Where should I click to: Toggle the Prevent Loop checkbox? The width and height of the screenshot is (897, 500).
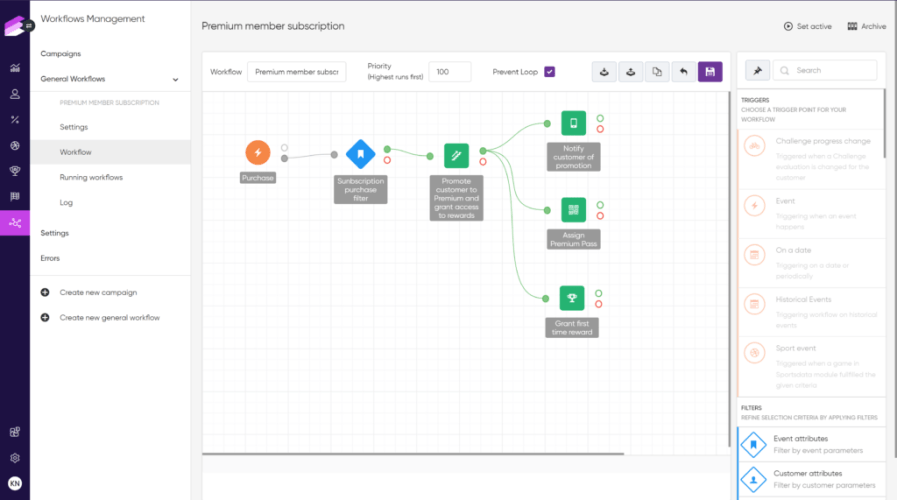pyautogui.click(x=550, y=72)
